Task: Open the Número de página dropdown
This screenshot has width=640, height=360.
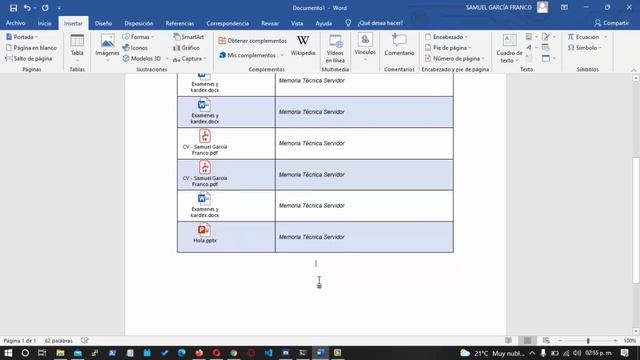Action: coord(455,58)
